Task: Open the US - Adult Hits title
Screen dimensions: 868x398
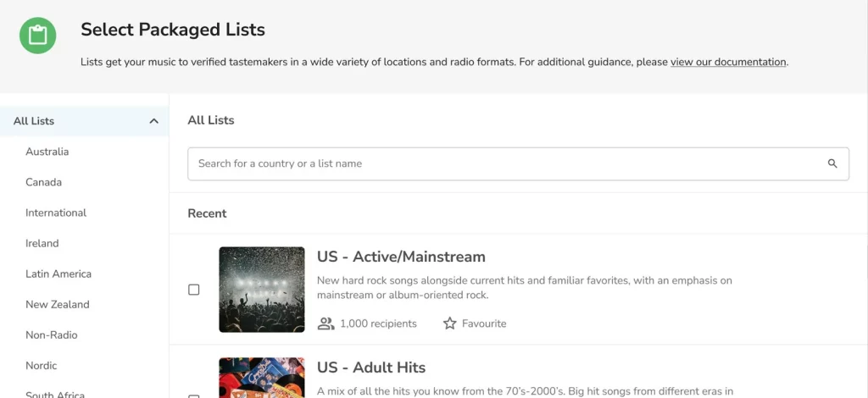Action: tap(371, 368)
